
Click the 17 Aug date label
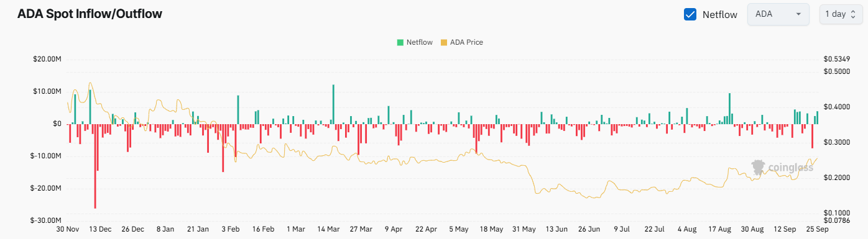click(720, 230)
